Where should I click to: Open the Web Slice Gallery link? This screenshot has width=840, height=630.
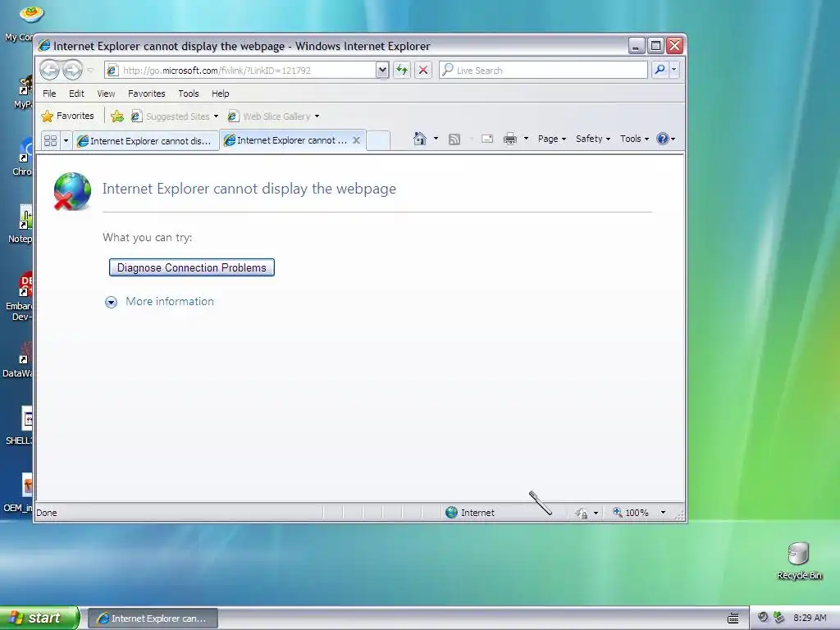tap(269, 116)
